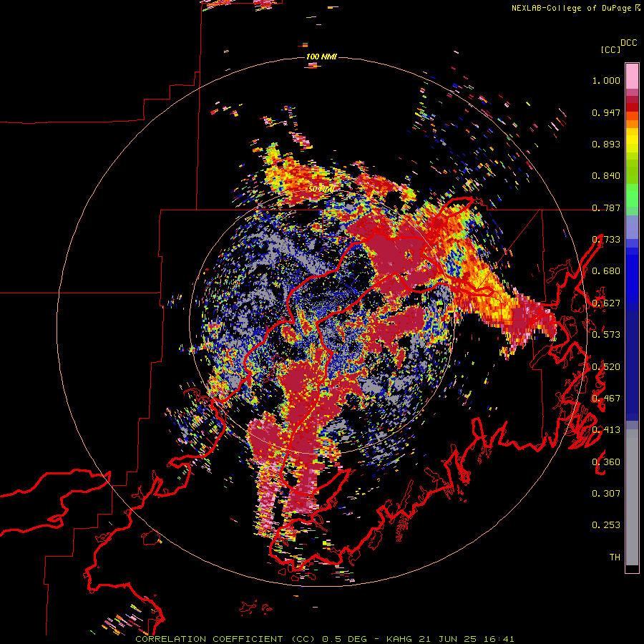Click the 0.573 color scale value
The height and width of the screenshot is (644, 644).
606,334
